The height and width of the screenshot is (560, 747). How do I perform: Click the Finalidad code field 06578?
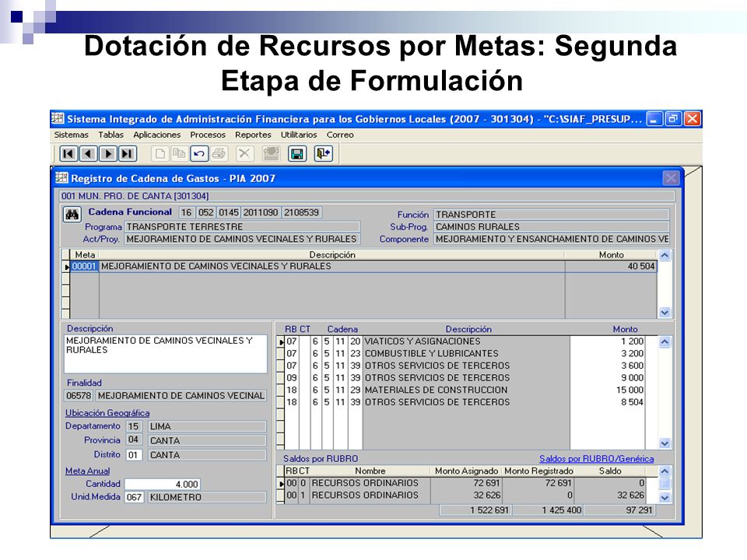coord(79,396)
